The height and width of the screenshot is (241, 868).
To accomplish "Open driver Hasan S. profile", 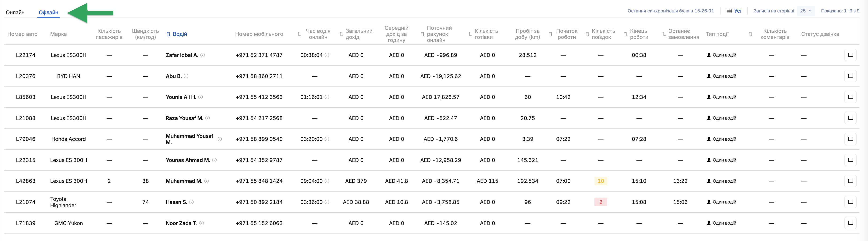I will click(x=176, y=202).
